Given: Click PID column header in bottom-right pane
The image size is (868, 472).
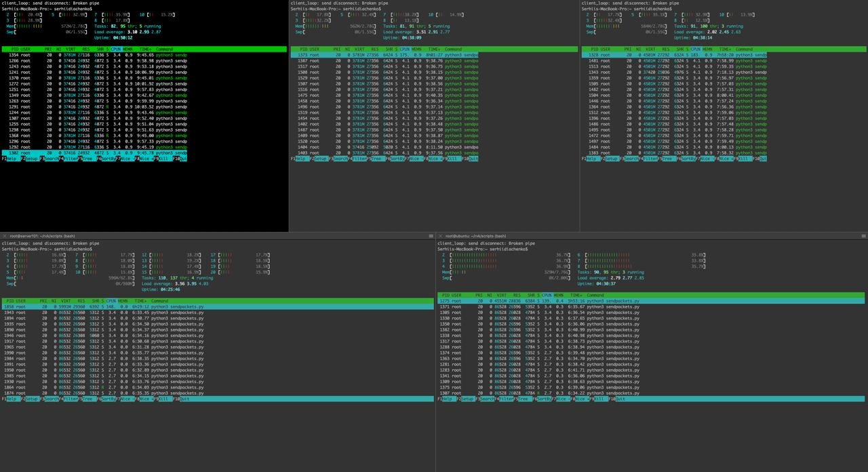Looking at the screenshot, I should click(445, 295).
